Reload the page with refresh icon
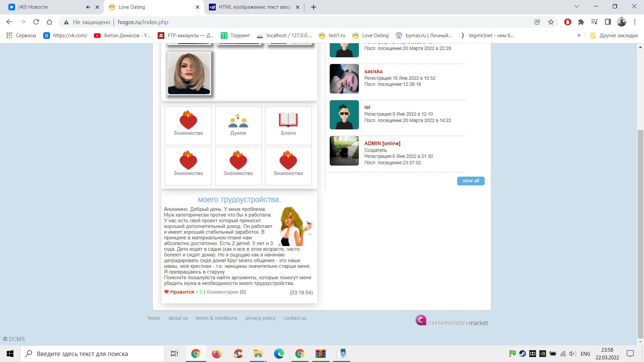 (36, 22)
